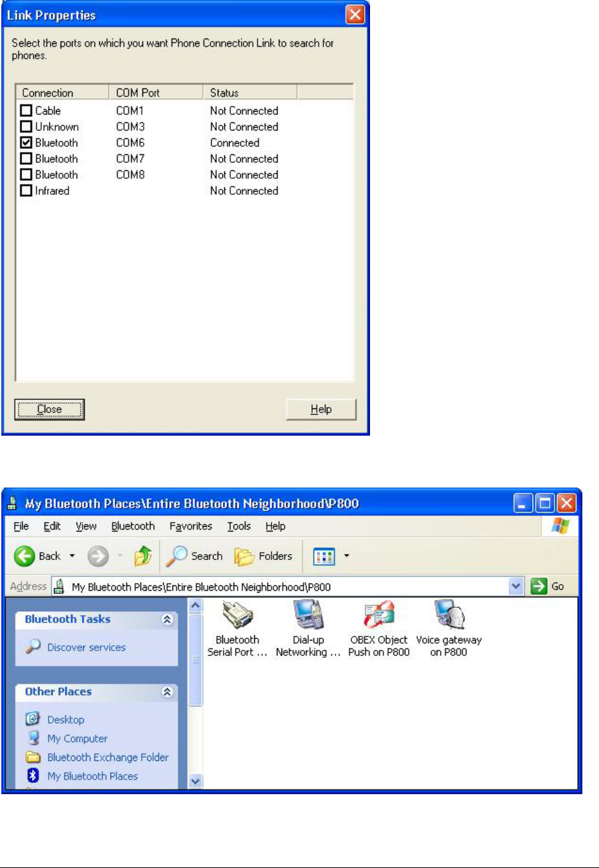Click Help button in Link Properties
The width and height of the screenshot is (599, 868).
pyautogui.click(x=321, y=410)
